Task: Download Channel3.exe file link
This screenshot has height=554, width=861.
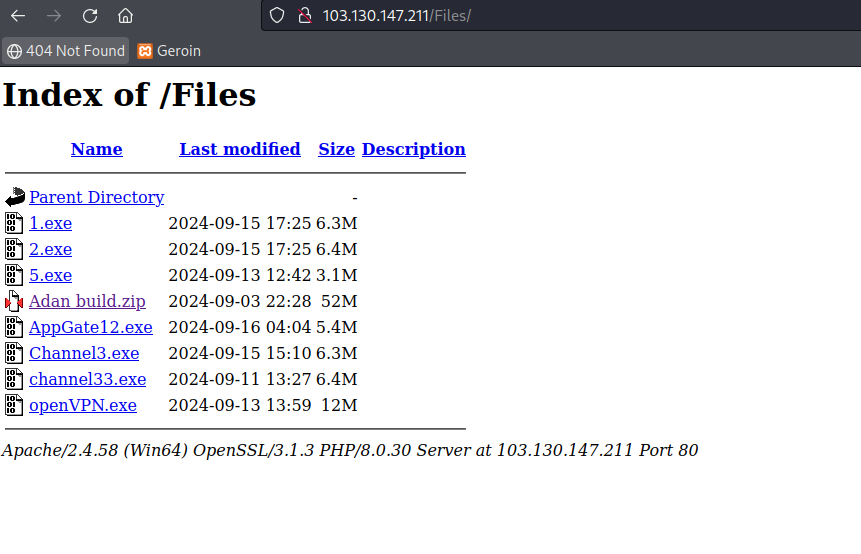Action: pyautogui.click(x=84, y=353)
